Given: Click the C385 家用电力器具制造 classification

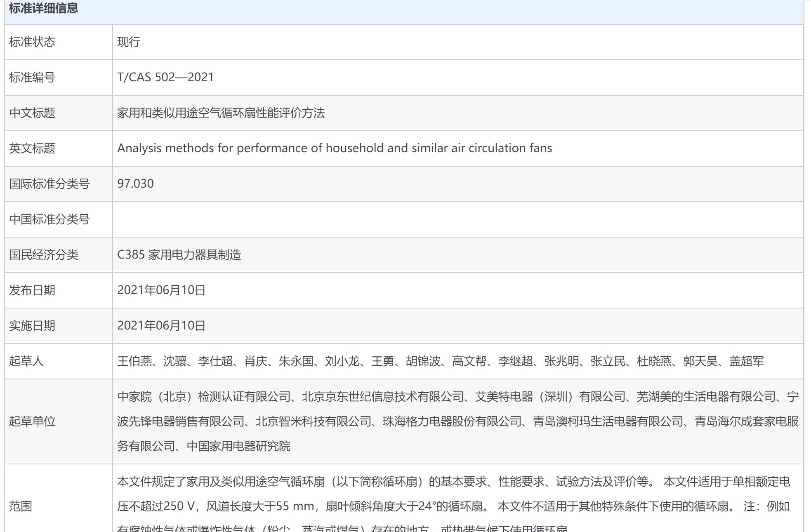Looking at the screenshot, I should [179, 255].
